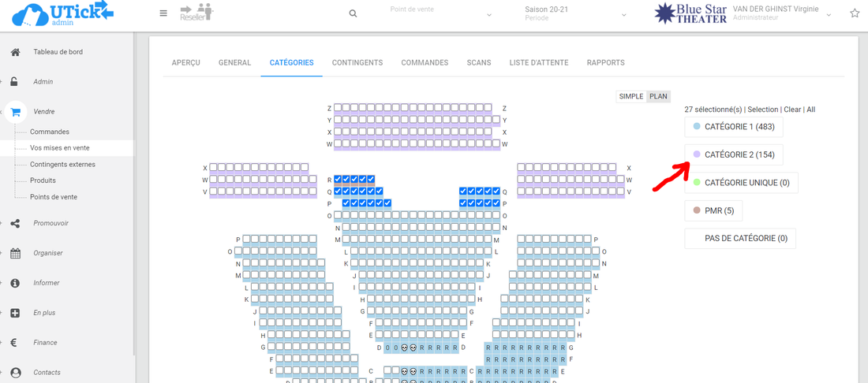Assign seats to CATÉGORIE 2 (154)
The width and height of the screenshot is (868, 383).
coord(733,154)
